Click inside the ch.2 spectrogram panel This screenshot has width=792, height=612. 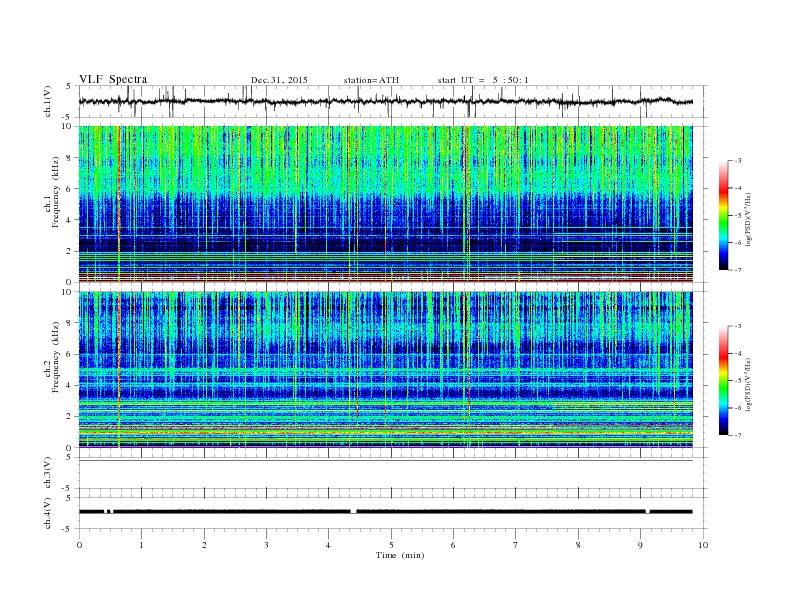pyautogui.click(x=385, y=369)
